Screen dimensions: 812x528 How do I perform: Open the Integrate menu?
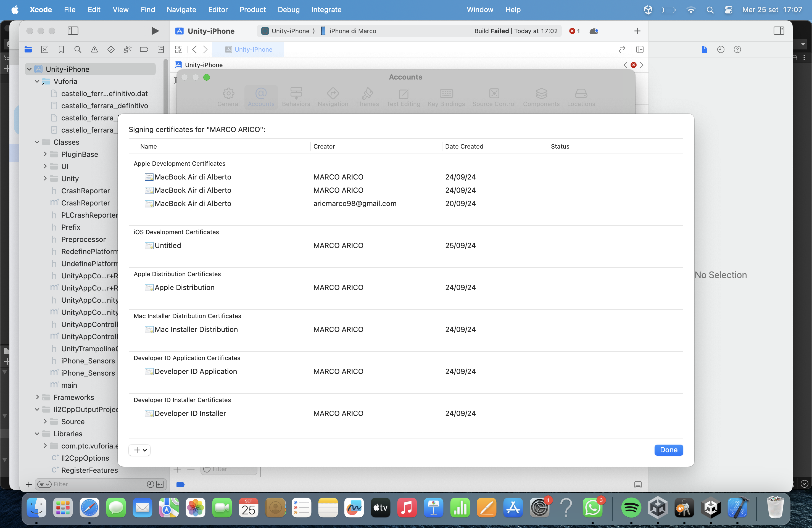pos(326,10)
